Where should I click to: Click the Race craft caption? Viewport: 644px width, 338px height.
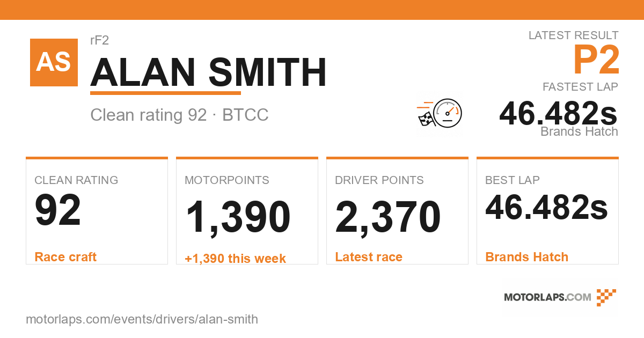pos(65,257)
